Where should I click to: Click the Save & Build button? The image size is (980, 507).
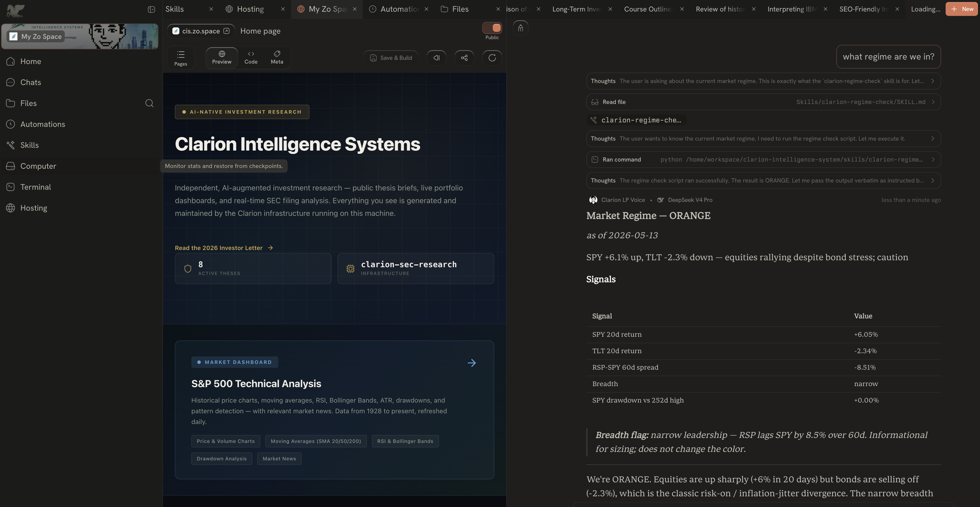tap(391, 58)
